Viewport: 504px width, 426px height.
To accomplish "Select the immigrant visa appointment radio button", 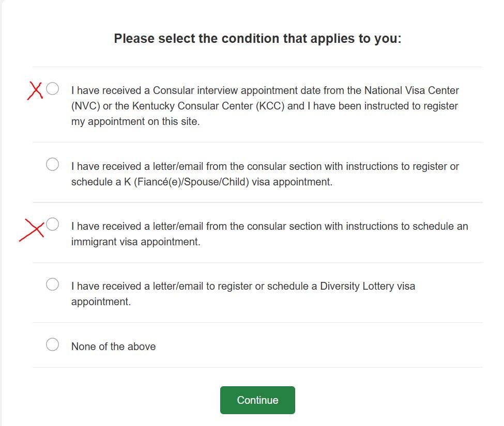I will tap(52, 224).
